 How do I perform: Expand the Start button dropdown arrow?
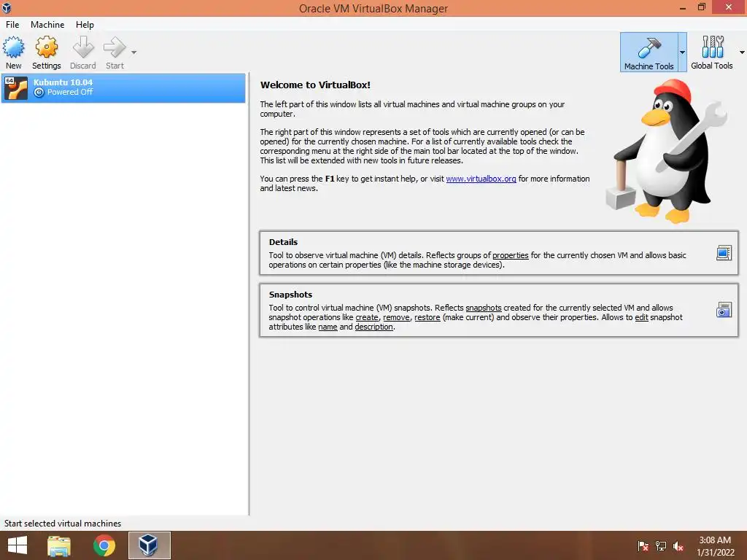(x=134, y=52)
